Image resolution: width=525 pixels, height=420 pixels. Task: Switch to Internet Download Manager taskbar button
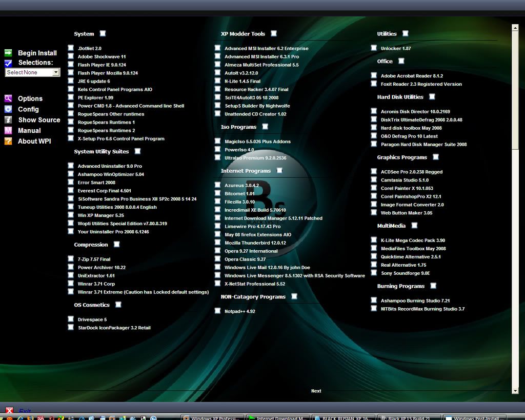click(x=278, y=417)
